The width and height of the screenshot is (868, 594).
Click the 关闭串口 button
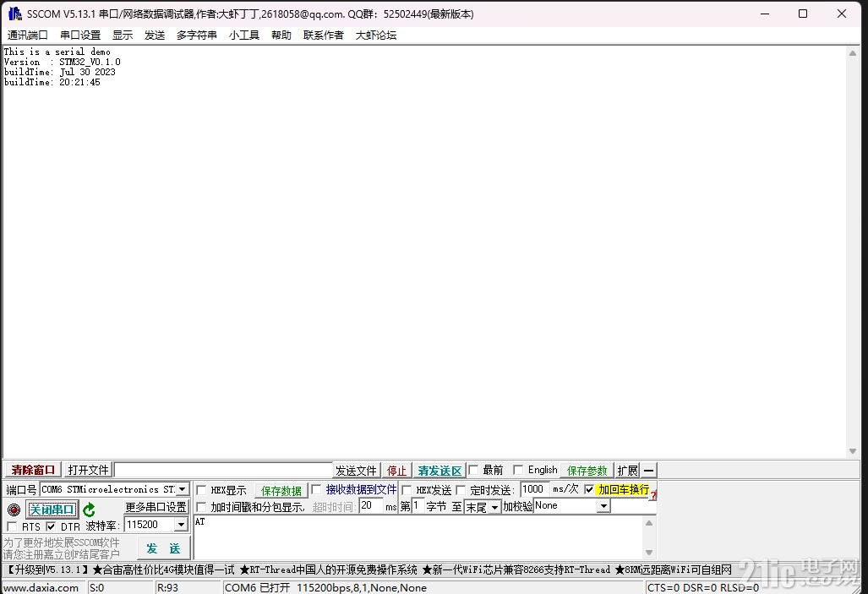(x=52, y=510)
